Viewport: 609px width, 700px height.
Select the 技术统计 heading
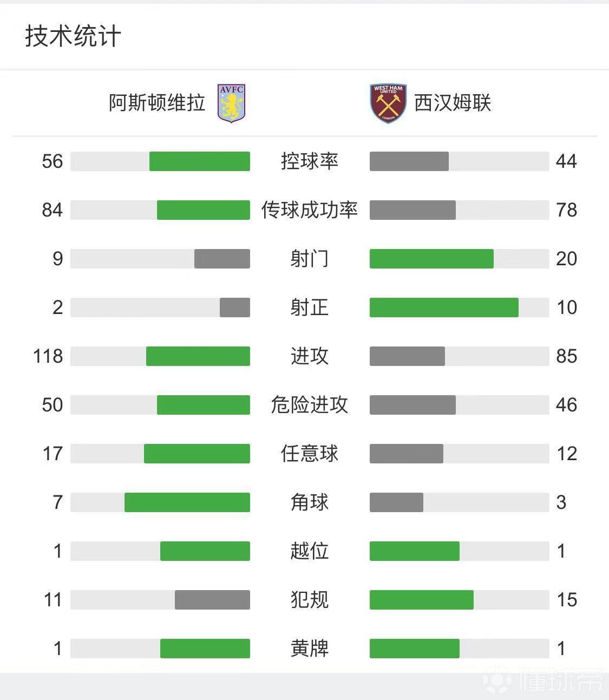coord(73,36)
